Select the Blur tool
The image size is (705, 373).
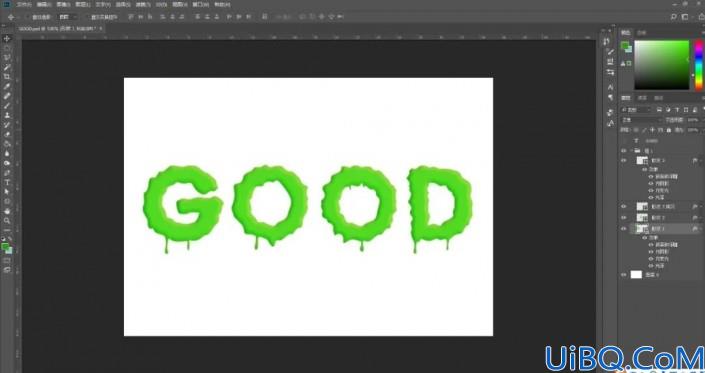point(7,154)
